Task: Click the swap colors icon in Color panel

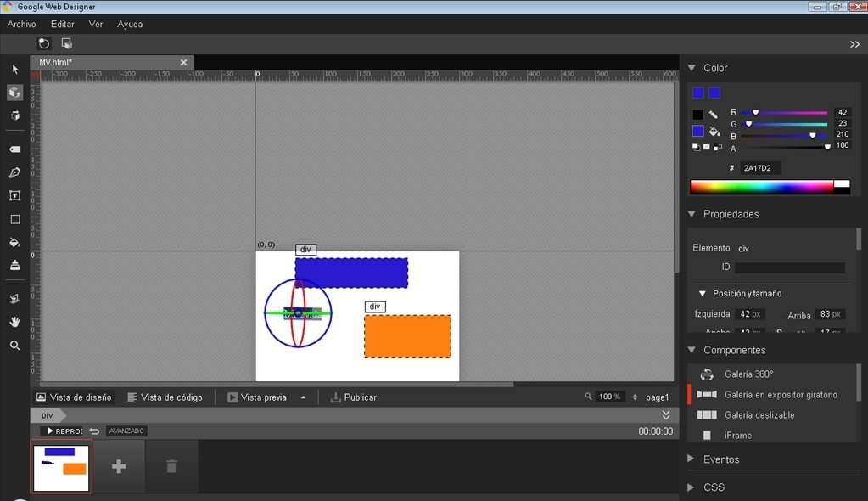Action: click(x=718, y=147)
